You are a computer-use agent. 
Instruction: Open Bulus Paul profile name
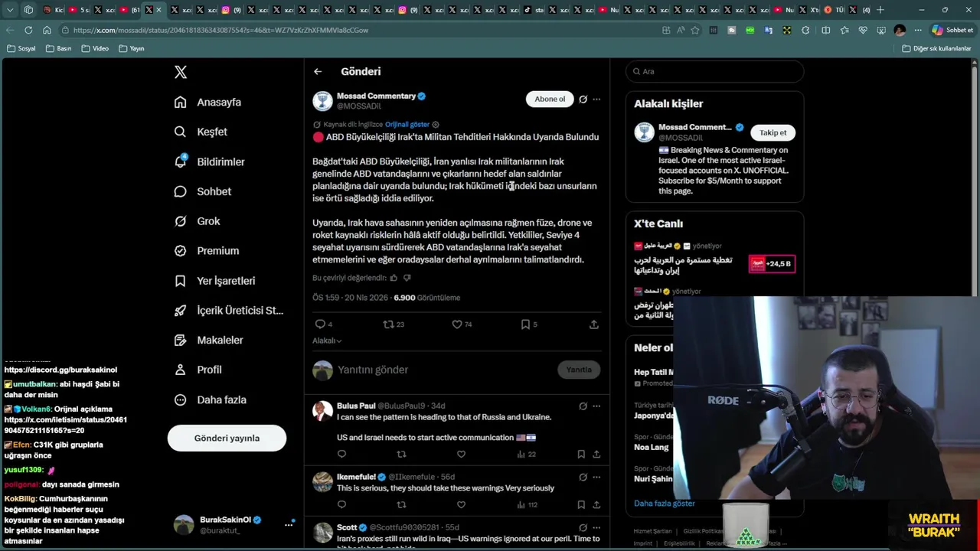[x=356, y=406]
